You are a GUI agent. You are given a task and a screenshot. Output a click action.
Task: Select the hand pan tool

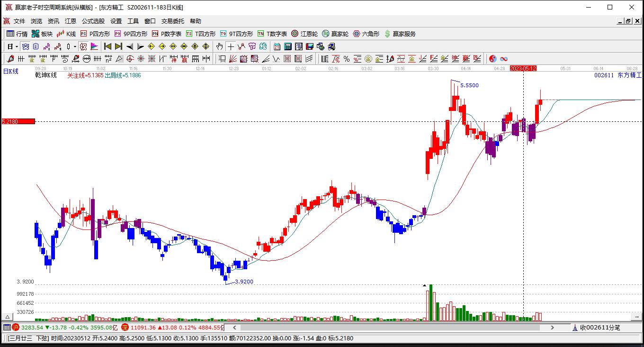pyautogui.click(x=219, y=46)
